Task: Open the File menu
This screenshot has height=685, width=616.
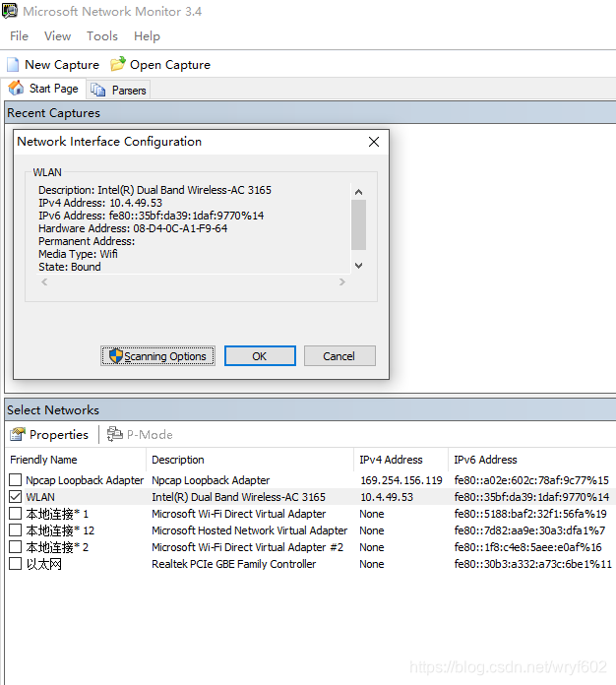Action: point(20,36)
